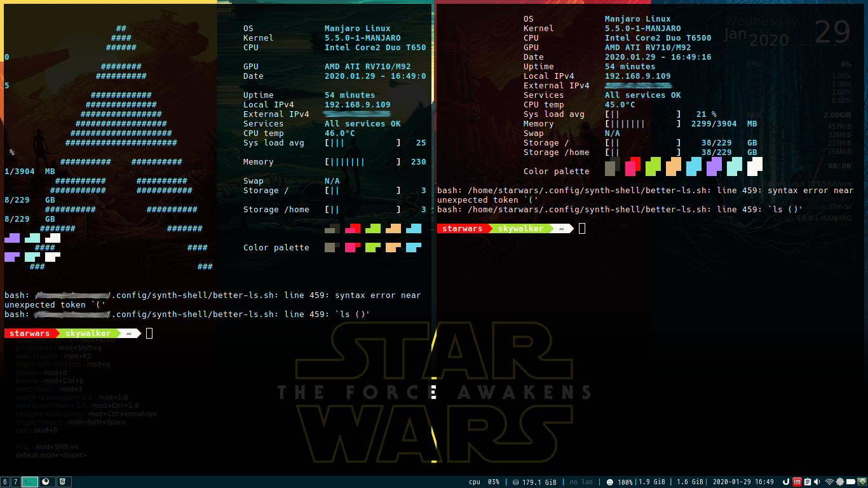The height and width of the screenshot is (488, 868).
Task: Click the 'starwars' prompt segment in left terminal
Action: [x=29, y=334]
